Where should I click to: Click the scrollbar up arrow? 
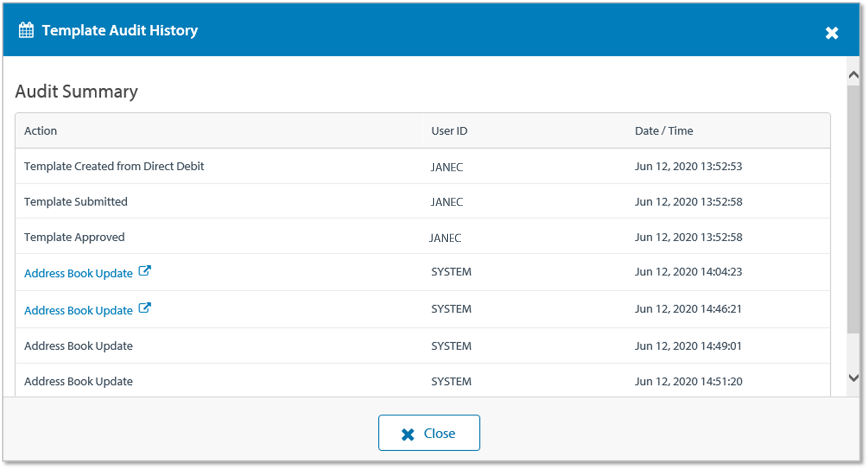[853, 75]
